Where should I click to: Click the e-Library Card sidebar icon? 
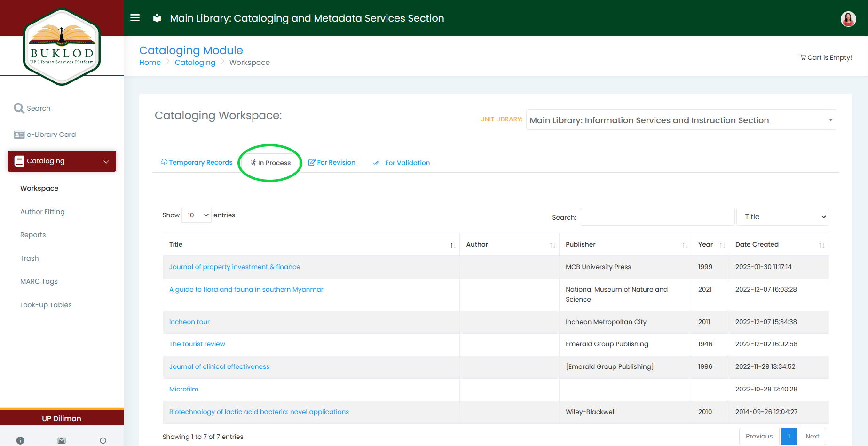click(19, 134)
